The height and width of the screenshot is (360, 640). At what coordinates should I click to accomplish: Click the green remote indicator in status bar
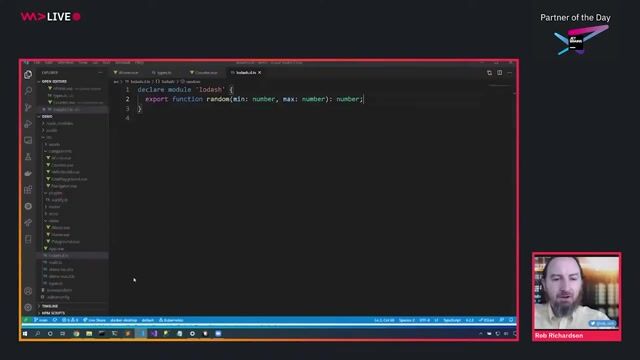[x=26, y=320]
